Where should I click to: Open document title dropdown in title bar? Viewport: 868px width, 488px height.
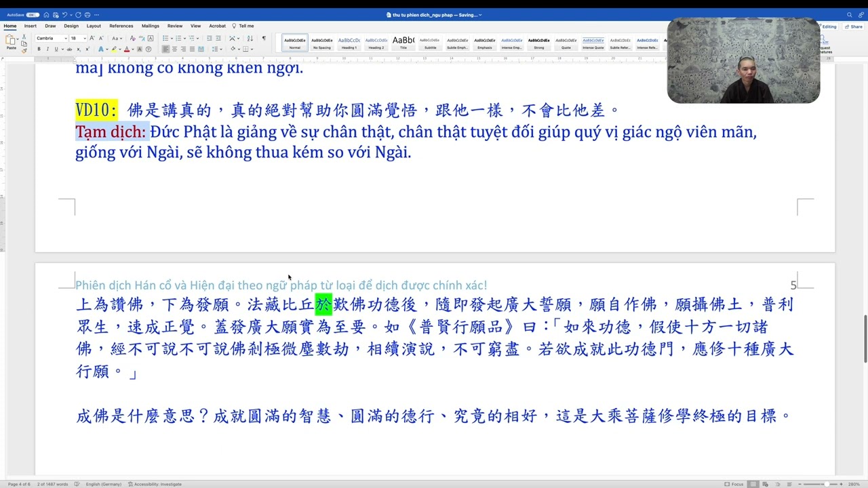481,15
